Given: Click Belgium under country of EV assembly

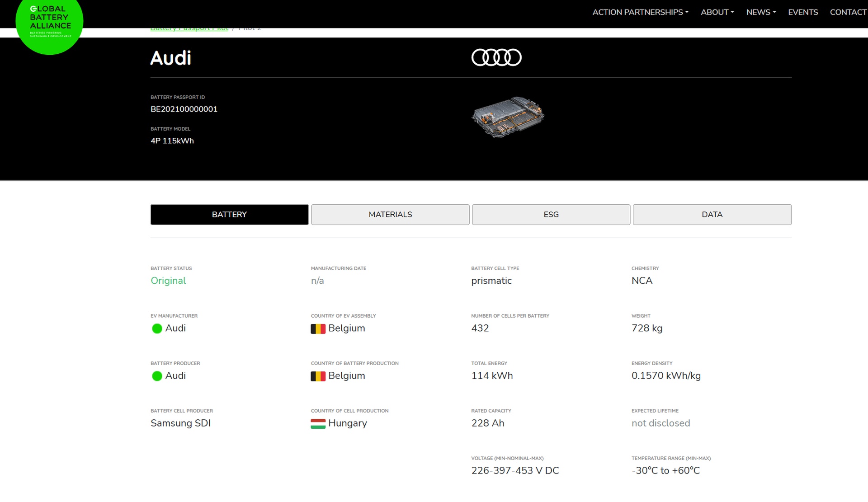Looking at the screenshot, I should 347,328.
